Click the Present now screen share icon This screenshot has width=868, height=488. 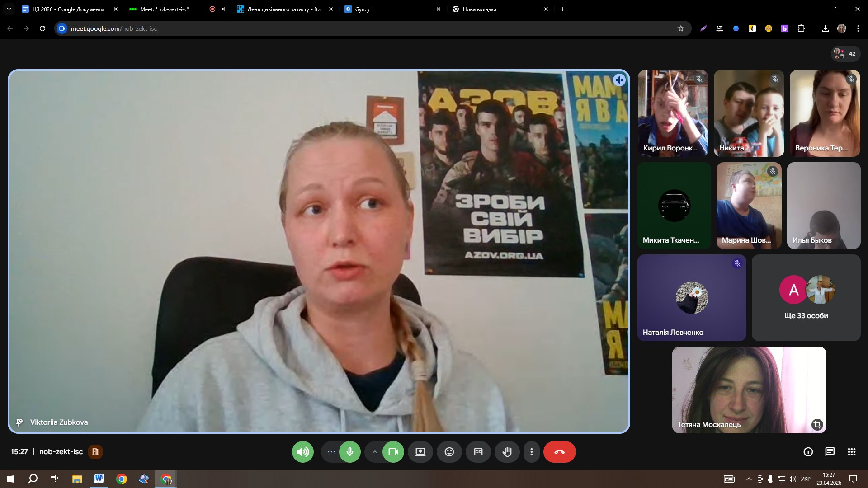420,452
